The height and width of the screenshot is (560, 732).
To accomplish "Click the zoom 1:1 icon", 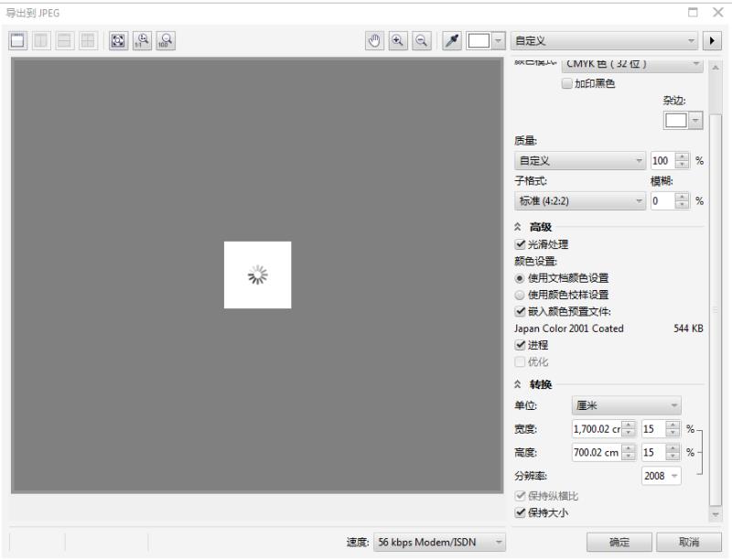I will coord(142,40).
